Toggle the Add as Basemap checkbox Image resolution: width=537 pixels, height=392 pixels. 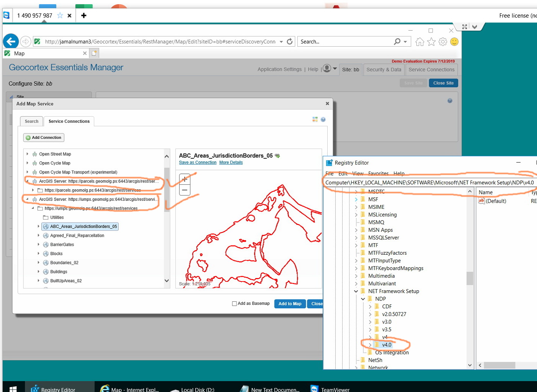(x=234, y=304)
